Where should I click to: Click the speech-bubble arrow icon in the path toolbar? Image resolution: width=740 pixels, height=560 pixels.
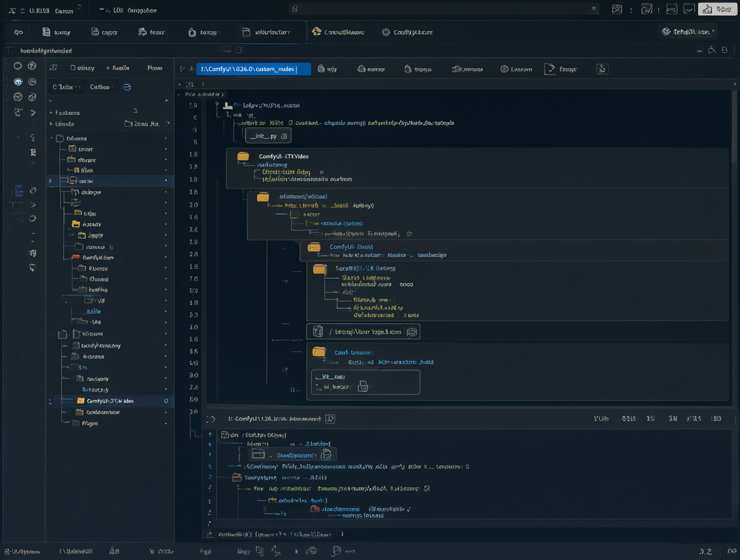click(549, 69)
